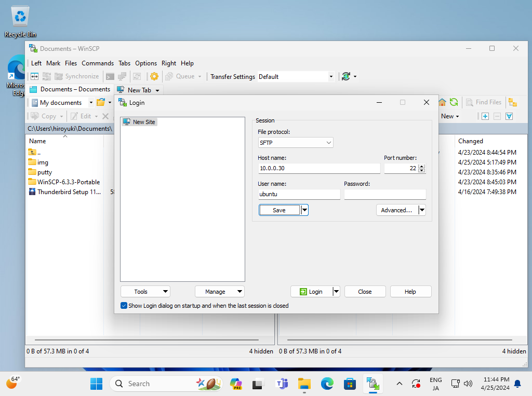Expand the Advanced button dropdown arrow
Screen dimensions: 532x396
tap(422, 210)
